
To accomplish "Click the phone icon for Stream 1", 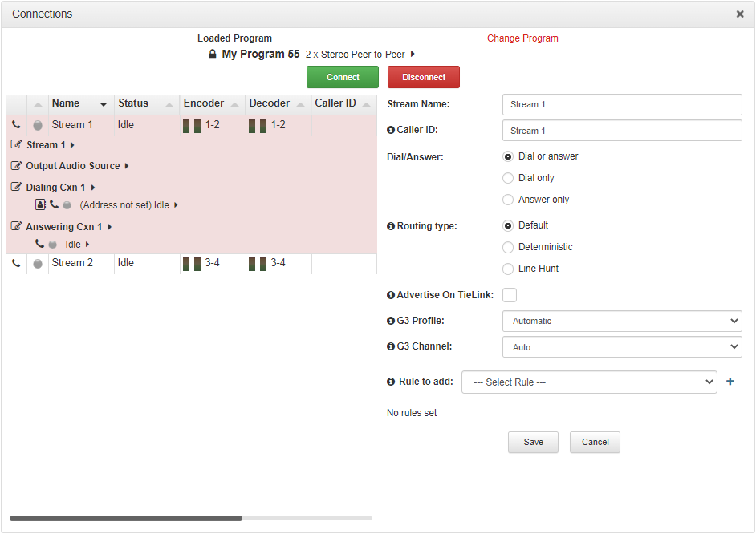I will [16, 125].
